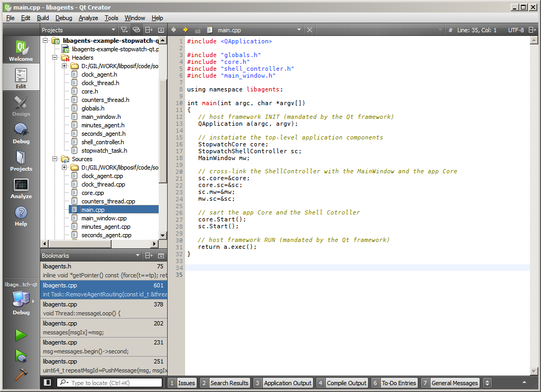Build the project with the hammer icon
The image size is (541, 392).
coord(21,374)
